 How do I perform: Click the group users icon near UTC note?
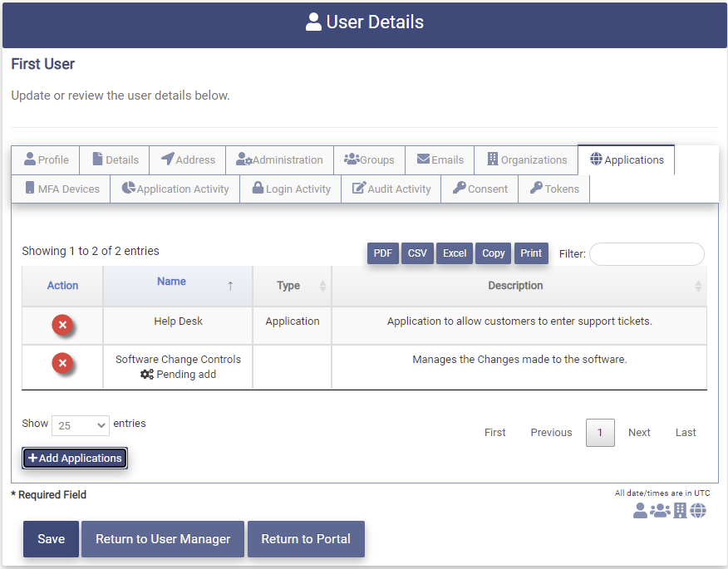pyautogui.click(x=660, y=511)
